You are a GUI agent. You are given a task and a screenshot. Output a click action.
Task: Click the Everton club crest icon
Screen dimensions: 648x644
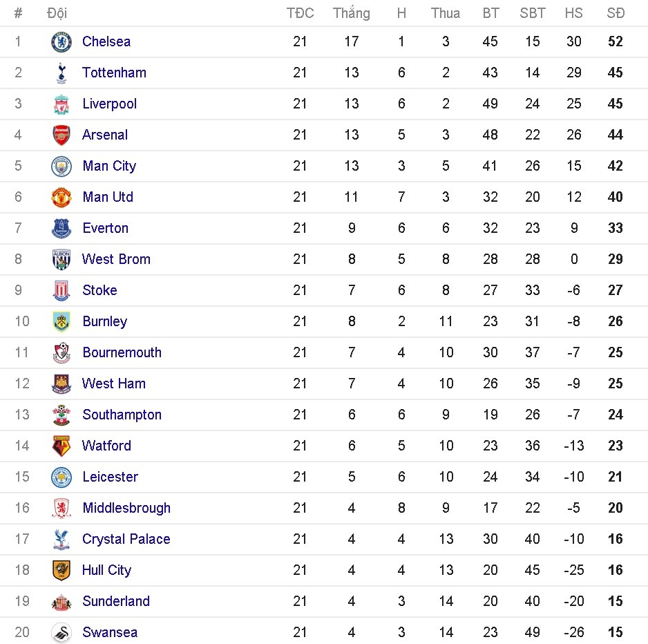tap(61, 229)
